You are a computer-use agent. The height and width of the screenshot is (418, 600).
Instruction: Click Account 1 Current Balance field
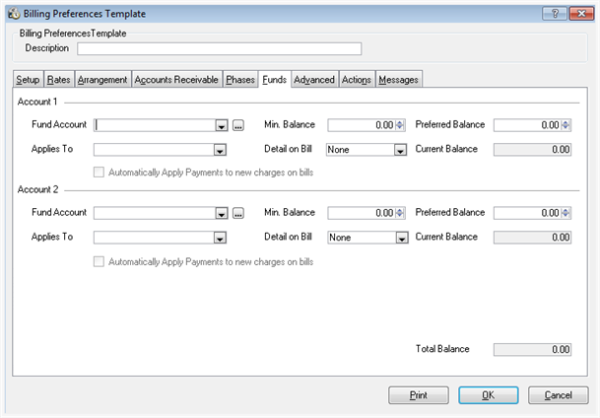(x=532, y=150)
